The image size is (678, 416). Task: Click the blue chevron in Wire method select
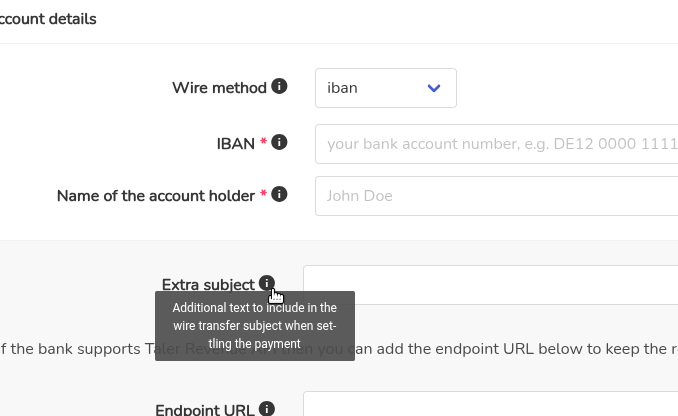pos(434,88)
